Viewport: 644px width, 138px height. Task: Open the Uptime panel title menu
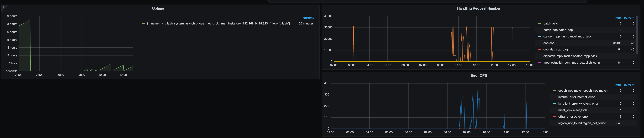point(158,8)
